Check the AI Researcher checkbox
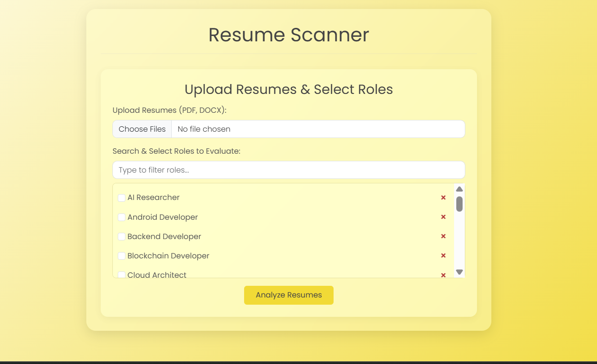This screenshot has width=597, height=364. click(121, 197)
